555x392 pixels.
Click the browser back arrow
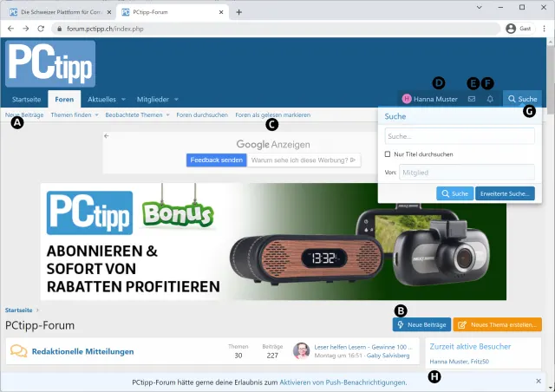click(10, 29)
